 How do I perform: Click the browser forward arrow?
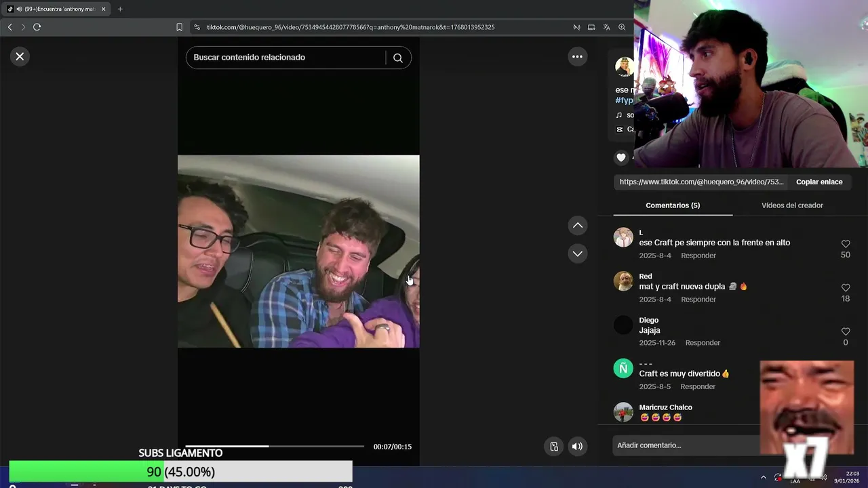pos(23,27)
